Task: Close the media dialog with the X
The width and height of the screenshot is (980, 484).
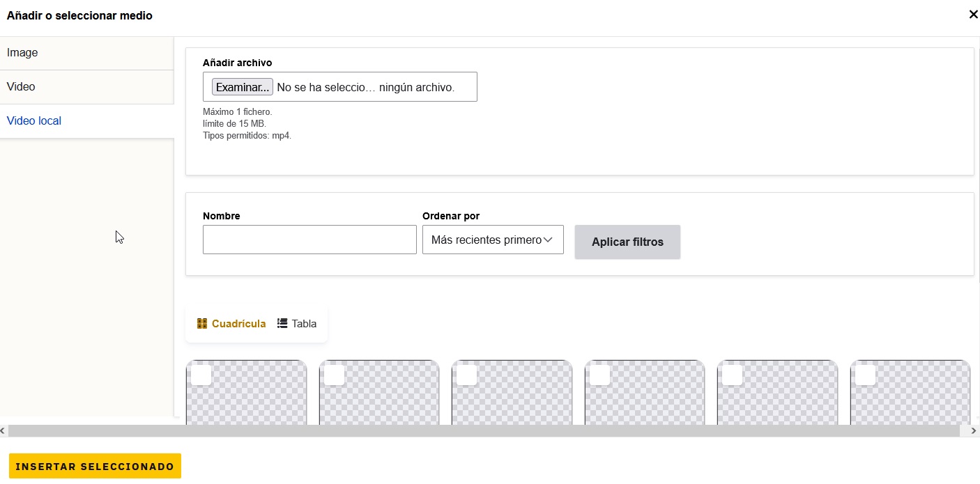Action: (973, 15)
